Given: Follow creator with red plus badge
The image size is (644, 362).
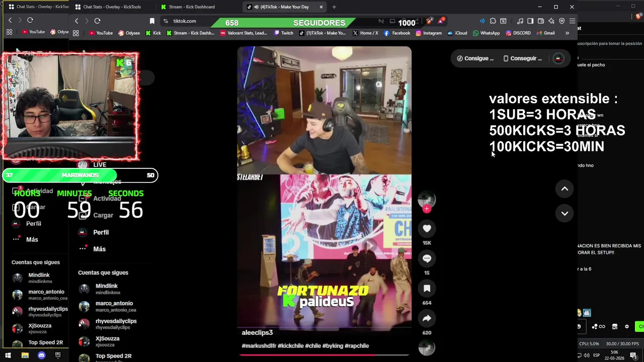Looking at the screenshot, I should [x=427, y=209].
